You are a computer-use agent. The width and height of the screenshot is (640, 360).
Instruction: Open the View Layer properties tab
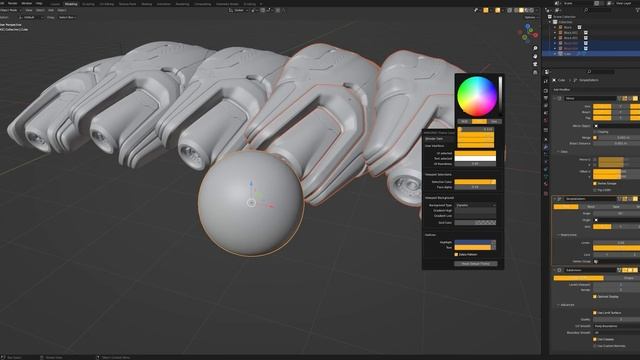pos(546,105)
